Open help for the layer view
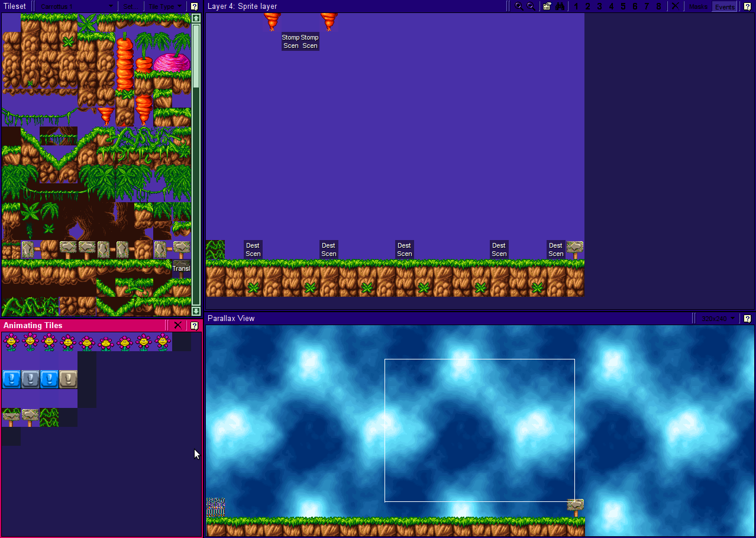Viewport: 756px width, 538px height. (747, 7)
